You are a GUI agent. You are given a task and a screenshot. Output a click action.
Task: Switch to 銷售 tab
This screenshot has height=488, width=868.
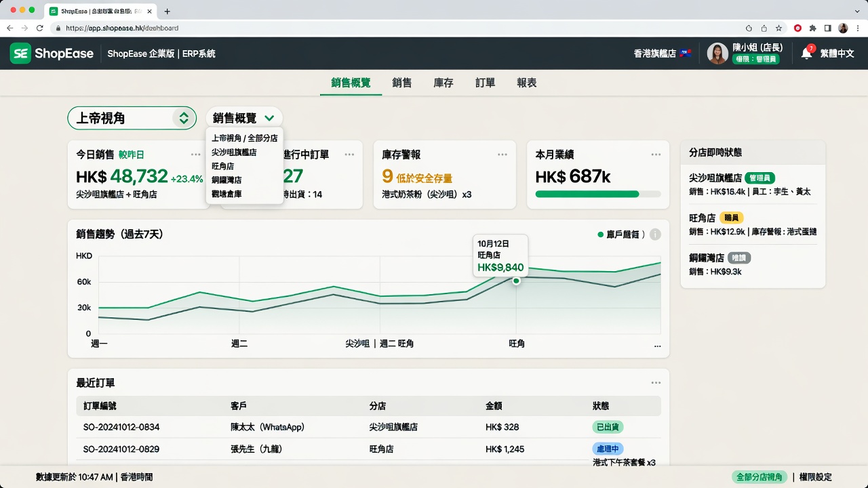(401, 83)
